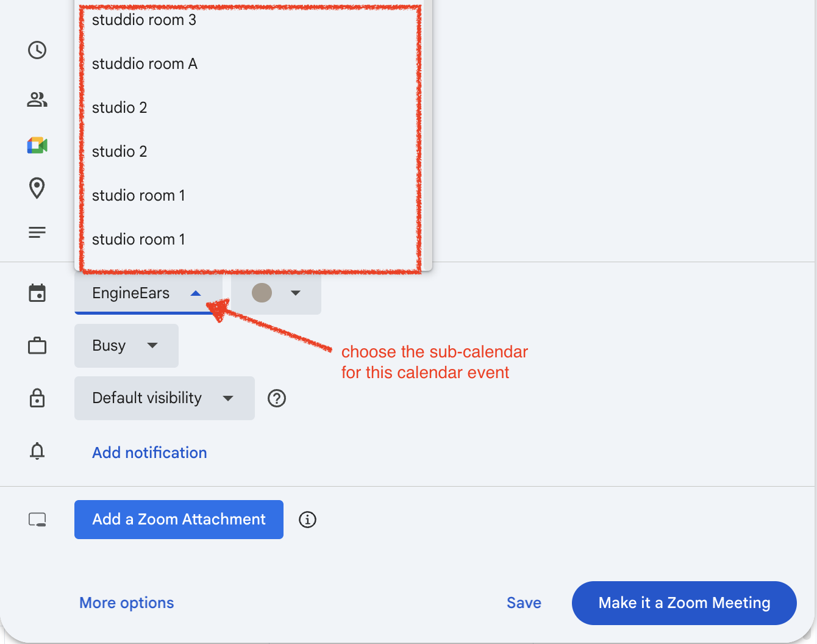Expand the Default visibility dropdown
The image size is (817, 644).
(164, 398)
